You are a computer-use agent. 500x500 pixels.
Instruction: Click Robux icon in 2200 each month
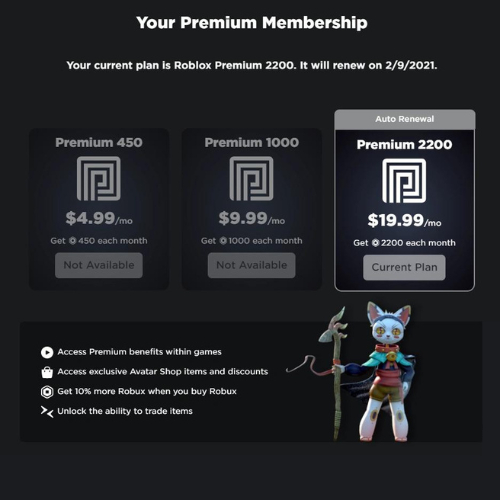(375, 243)
